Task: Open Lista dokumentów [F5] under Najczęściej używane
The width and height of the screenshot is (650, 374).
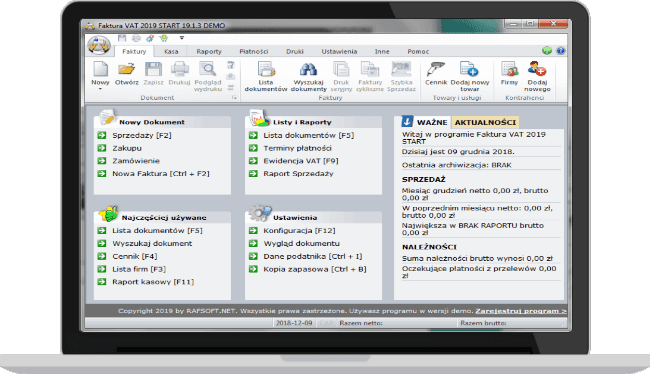Action: click(x=158, y=231)
